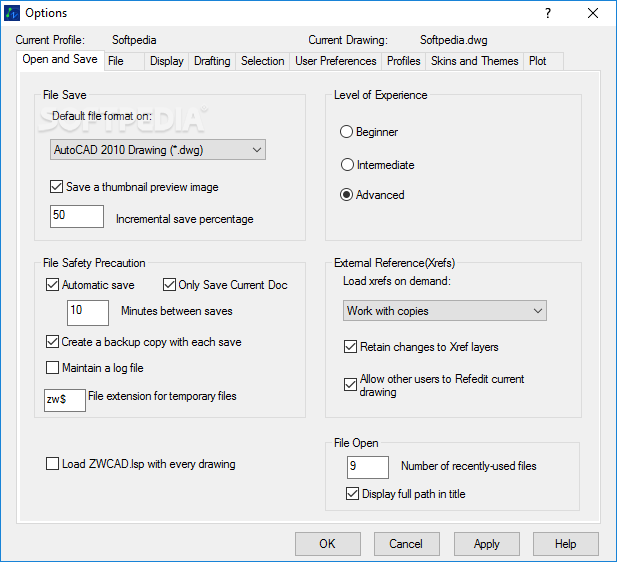Confirm with the OK button
This screenshot has height=562, width=617.
tap(328, 544)
